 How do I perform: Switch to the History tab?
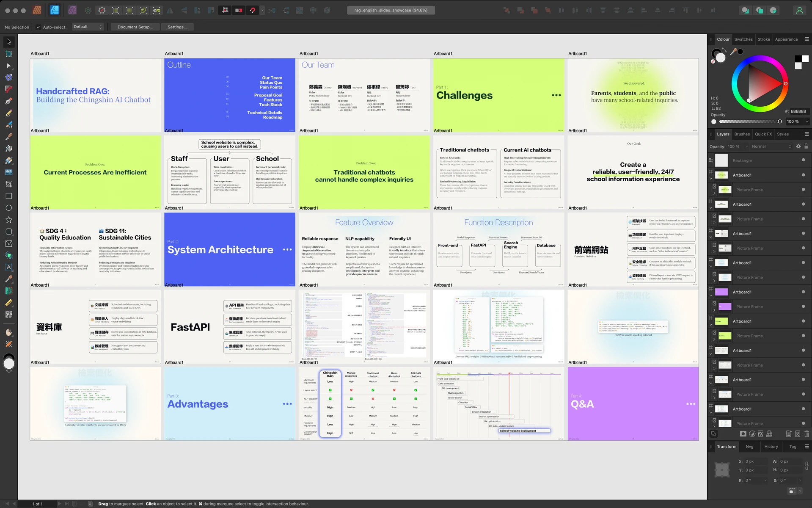coord(771,446)
